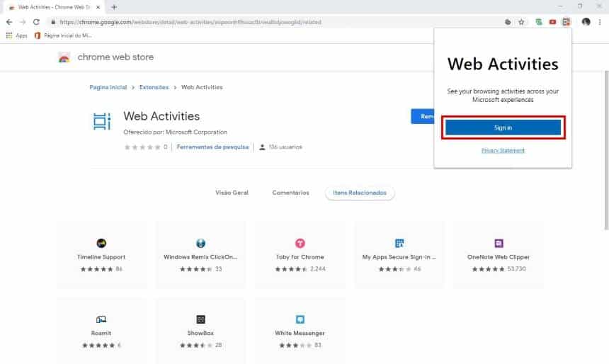Open Ferramentas de pesquisa category link
Screen dimensions: 609x364
coord(212,147)
